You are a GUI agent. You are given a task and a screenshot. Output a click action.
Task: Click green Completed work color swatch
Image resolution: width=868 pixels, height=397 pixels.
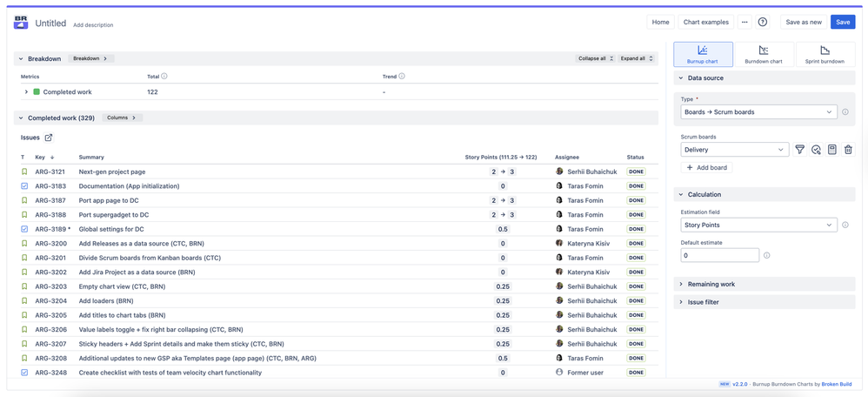coord(37,92)
